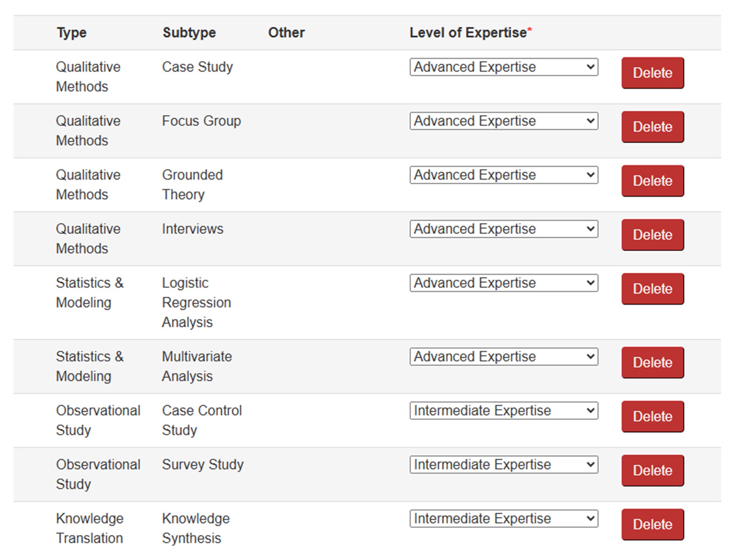The height and width of the screenshot is (560, 740).
Task: Open expertise dropdown for Interviews row
Action: (504, 229)
